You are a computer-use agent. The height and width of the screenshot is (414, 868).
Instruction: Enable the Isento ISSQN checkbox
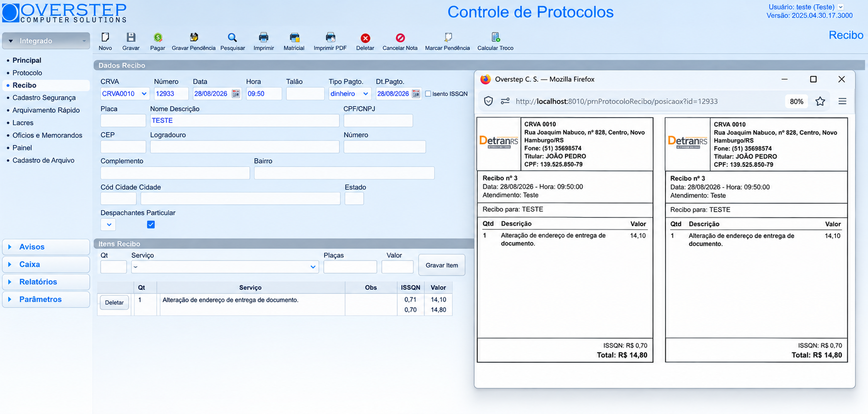coord(428,94)
